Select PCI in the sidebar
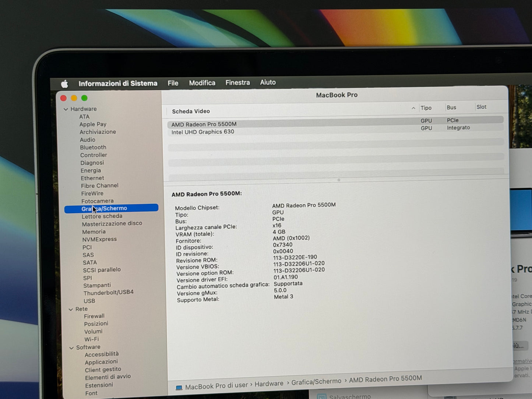The width and height of the screenshot is (532, 399). coord(87,247)
